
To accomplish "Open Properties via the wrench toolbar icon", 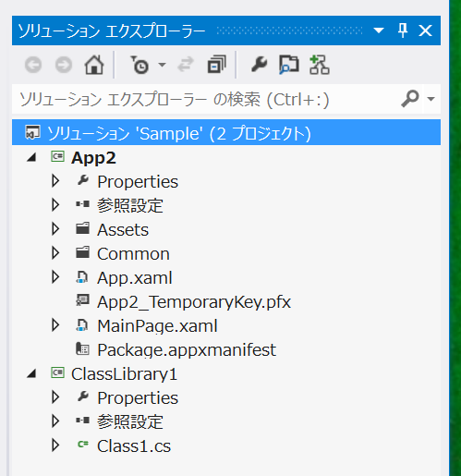I will (259, 65).
